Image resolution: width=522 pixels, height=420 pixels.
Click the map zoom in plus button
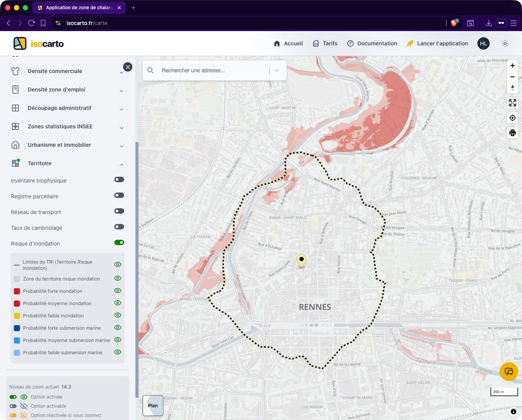(x=512, y=66)
